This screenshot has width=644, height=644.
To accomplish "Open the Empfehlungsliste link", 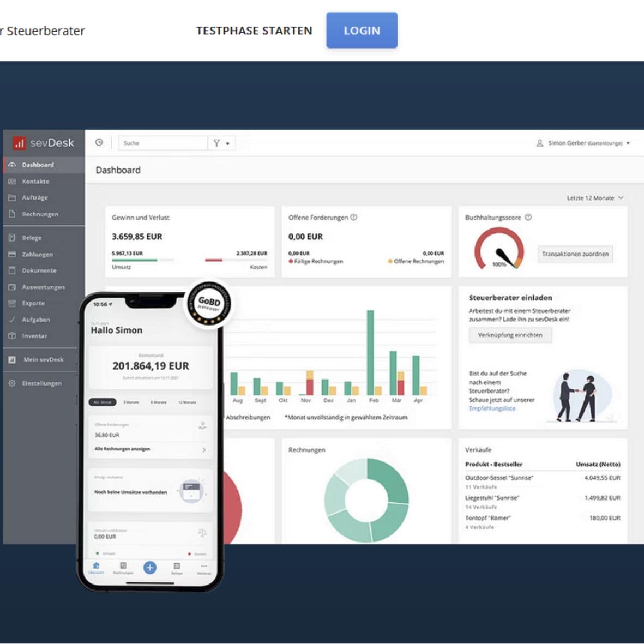I will [x=492, y=408].
